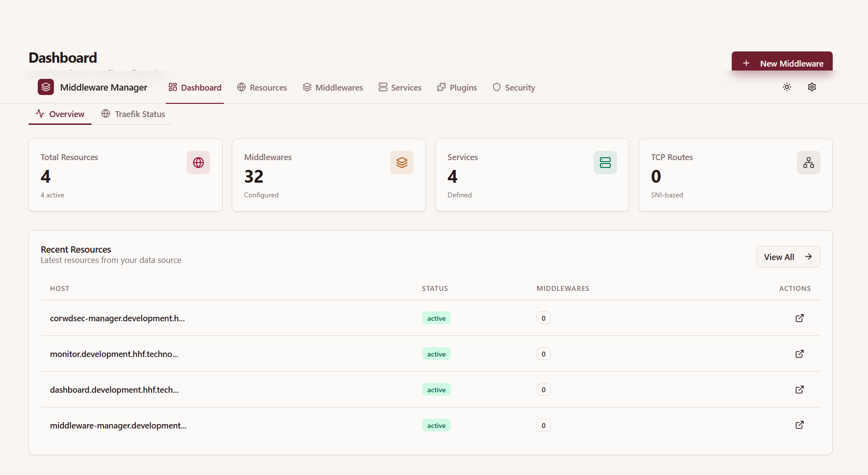The width and height of the screenshot is (868, 475).
Task: Select the Overview tab
Action: pos(60,114)
